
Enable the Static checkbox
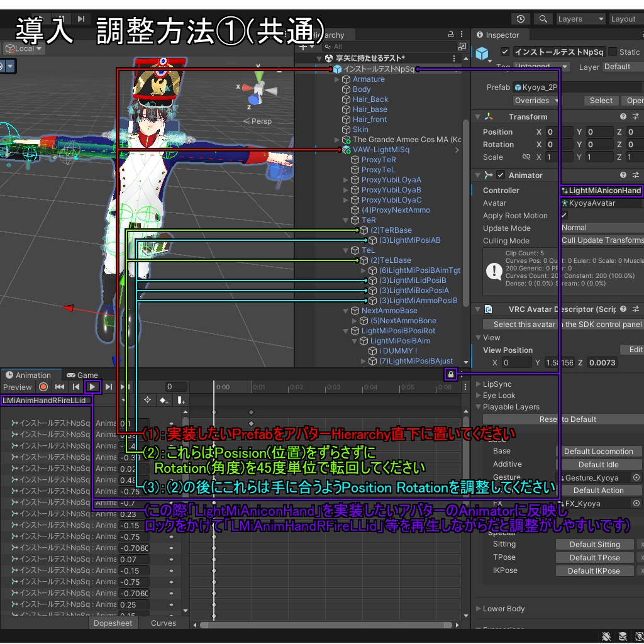click(613, 52)
